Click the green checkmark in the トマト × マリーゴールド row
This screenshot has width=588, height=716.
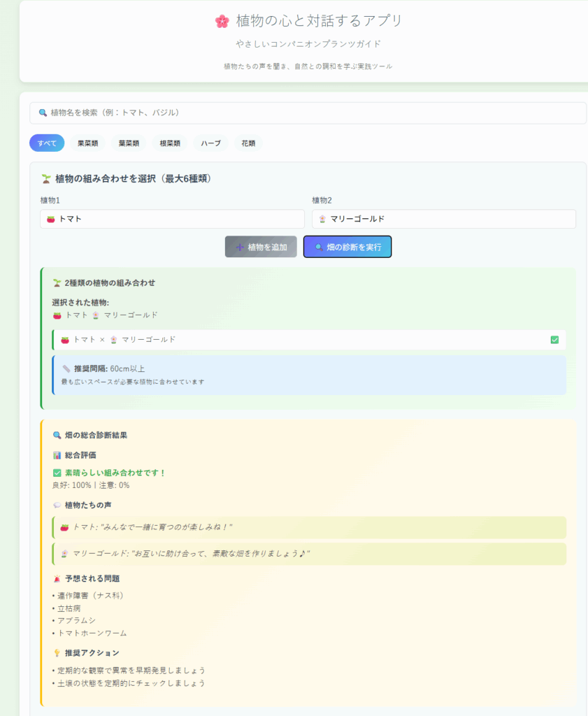point(554,340)
